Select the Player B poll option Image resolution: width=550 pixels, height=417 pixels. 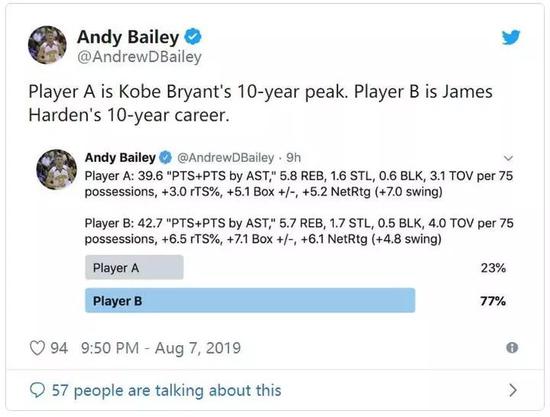coord(250,301)
